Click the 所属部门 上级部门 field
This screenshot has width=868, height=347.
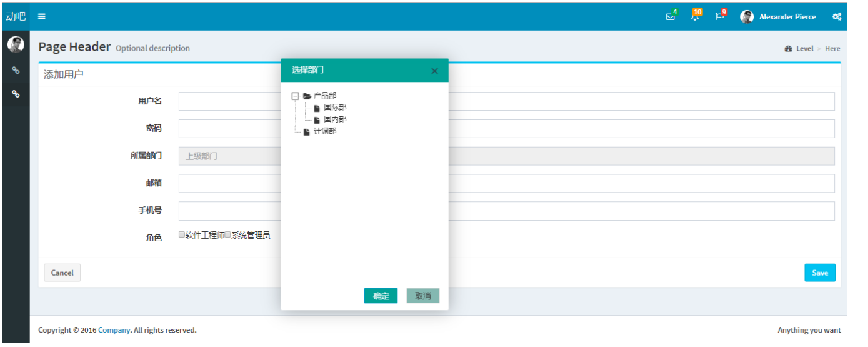coord(507,156)
